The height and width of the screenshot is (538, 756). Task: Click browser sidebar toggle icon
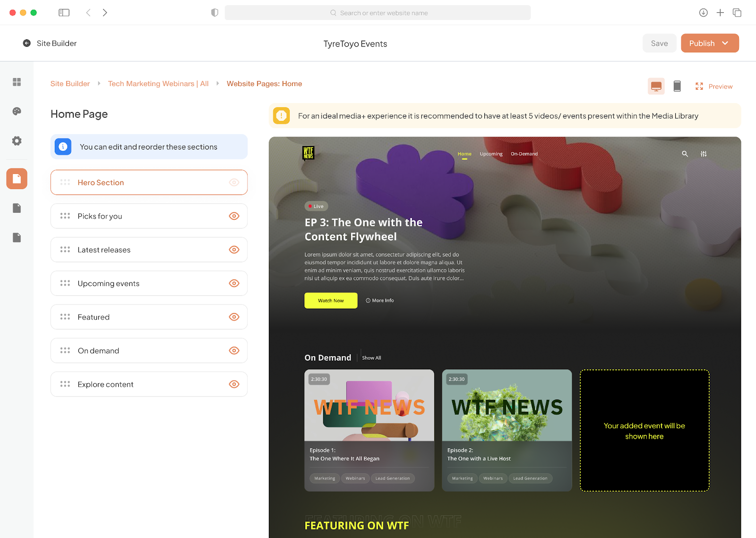point(64,13)
